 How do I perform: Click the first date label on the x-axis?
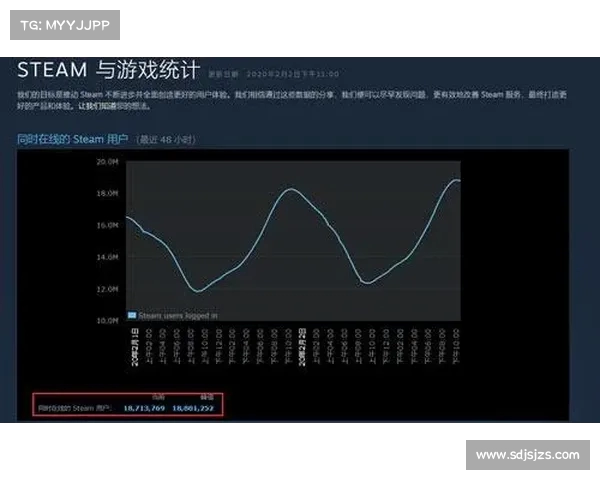[135, 347]
